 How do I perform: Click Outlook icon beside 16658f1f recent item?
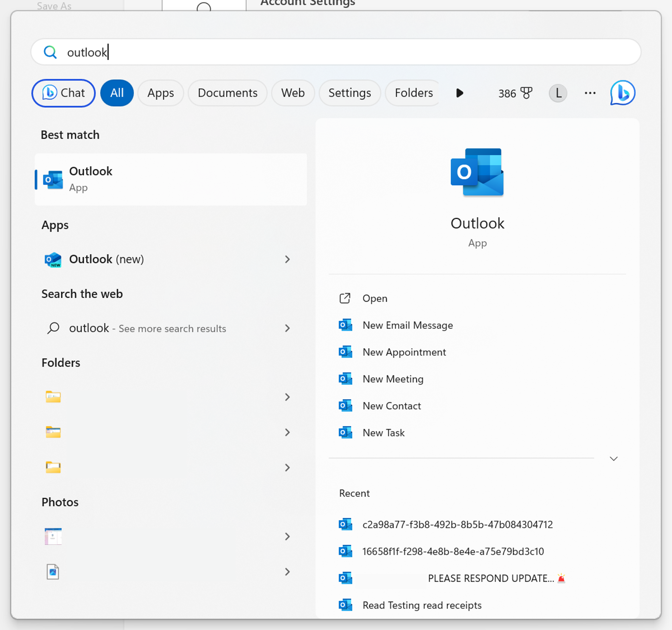[345, 552]
